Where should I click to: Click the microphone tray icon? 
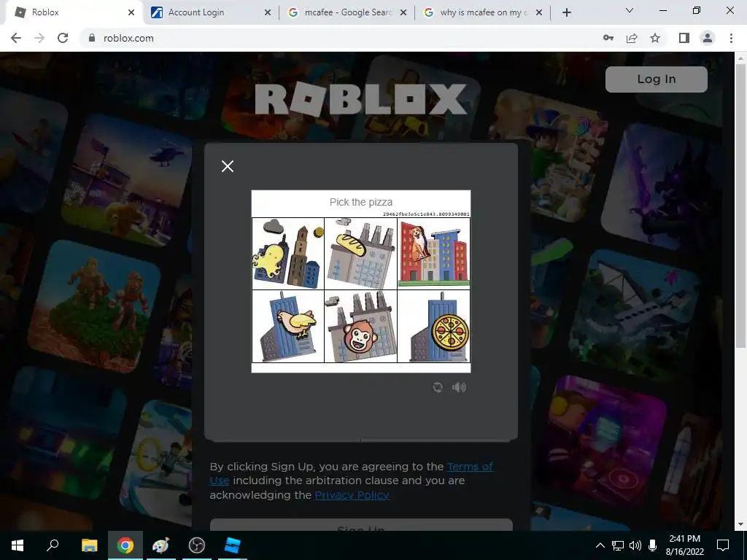pyautogui.click(x=652, y=545)
